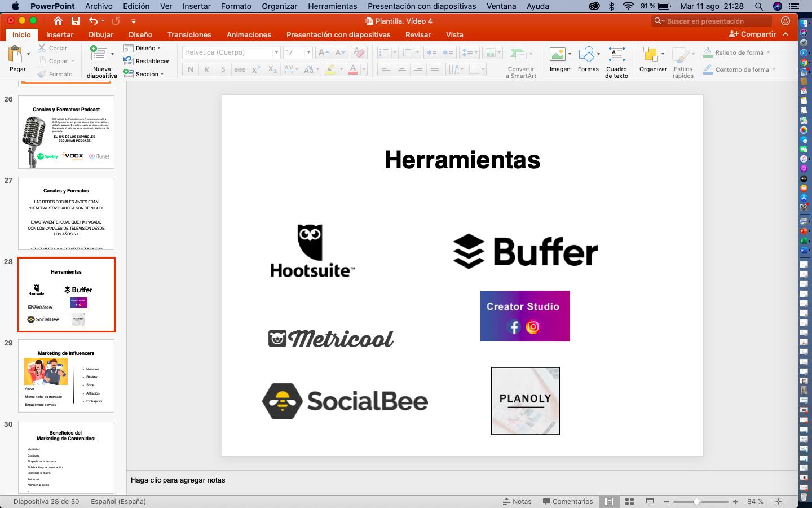Decrease font size with the smaller A icon

340,52
